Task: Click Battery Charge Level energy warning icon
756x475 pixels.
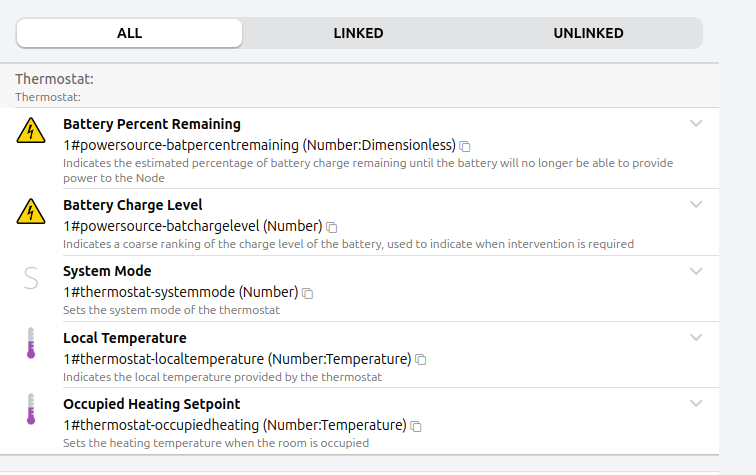Action: 31,211
